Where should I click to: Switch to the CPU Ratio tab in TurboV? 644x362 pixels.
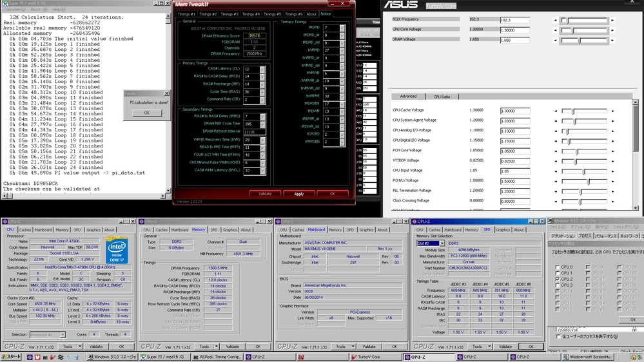(x=442, y=97)
